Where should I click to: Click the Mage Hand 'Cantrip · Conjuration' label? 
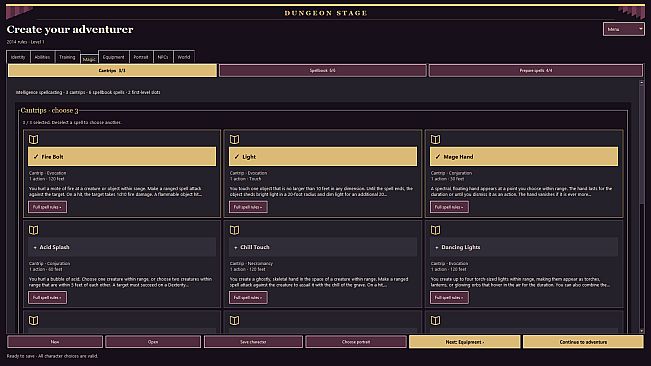(x=451, y=173)
